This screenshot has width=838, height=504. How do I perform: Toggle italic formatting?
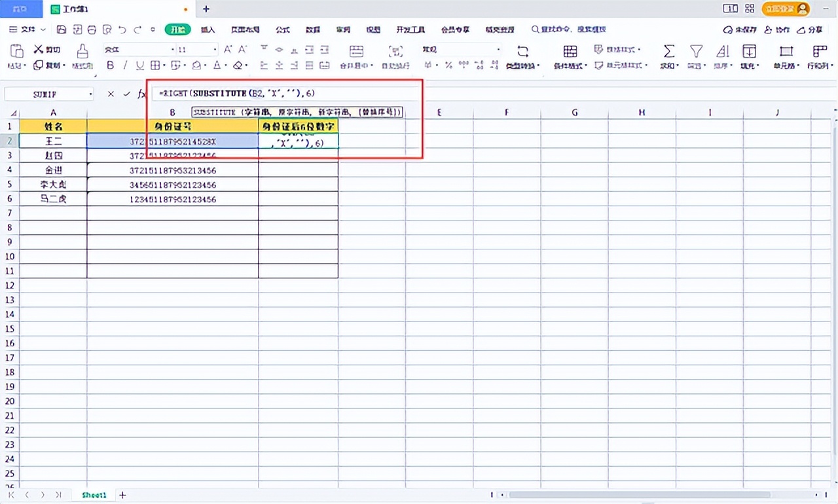pos(125,65)
